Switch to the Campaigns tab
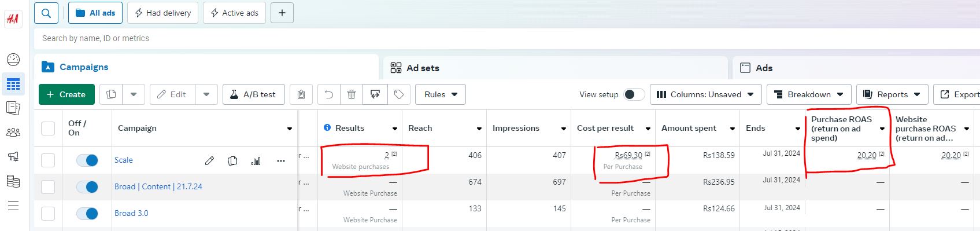This screenshot has width=980, height=231. [206, 67]
